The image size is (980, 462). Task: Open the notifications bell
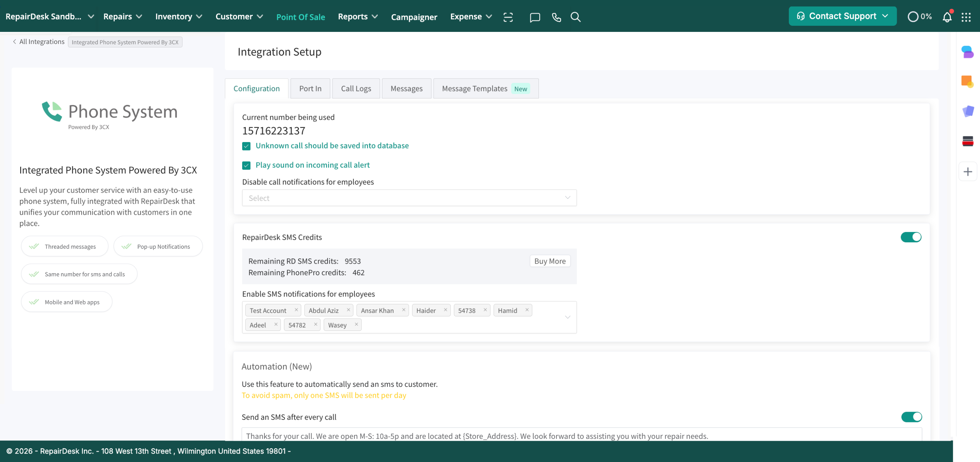(947, 17)
